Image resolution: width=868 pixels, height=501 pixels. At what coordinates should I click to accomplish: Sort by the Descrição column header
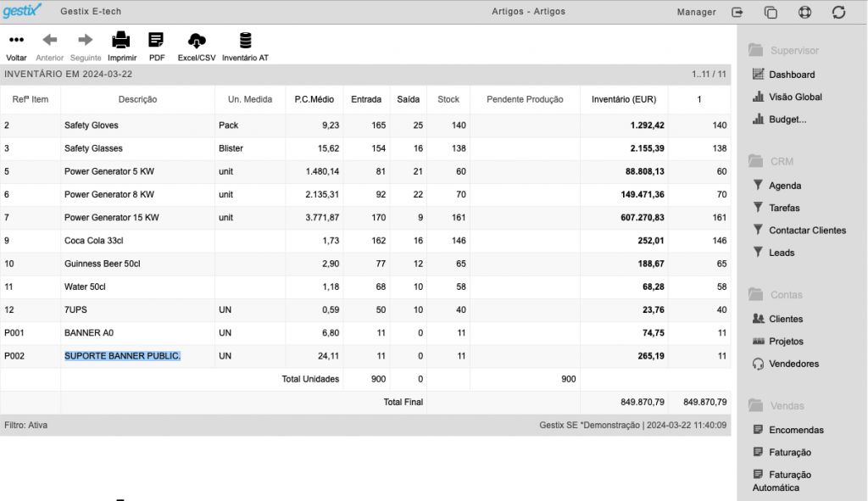[137, 100]
